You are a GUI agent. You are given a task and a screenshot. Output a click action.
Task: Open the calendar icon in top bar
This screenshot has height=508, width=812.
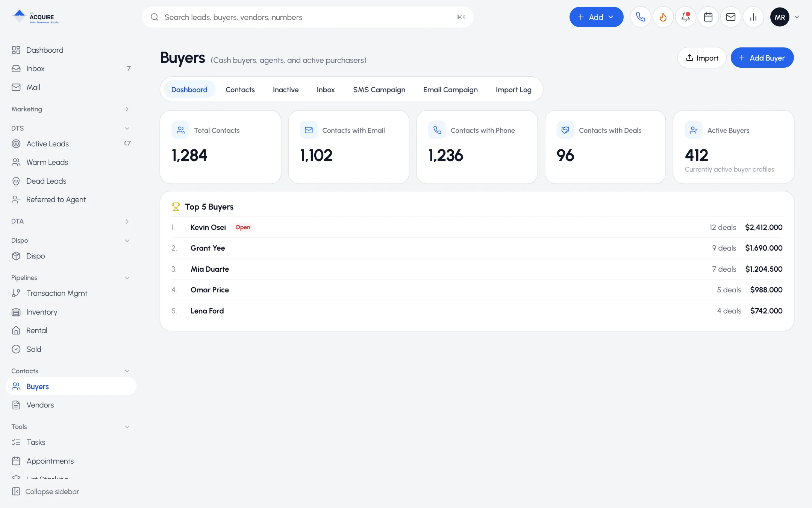(708, 17)
